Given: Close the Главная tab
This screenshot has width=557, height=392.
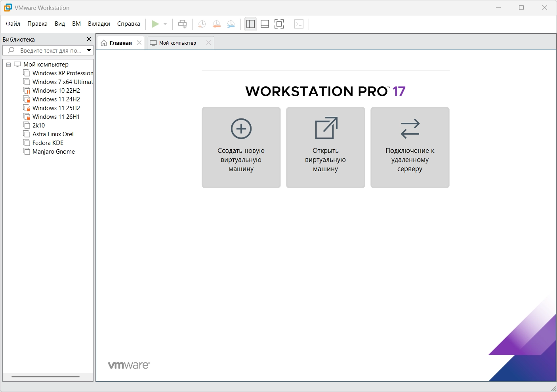Looking at the screenshot, I should coord(139,43).
